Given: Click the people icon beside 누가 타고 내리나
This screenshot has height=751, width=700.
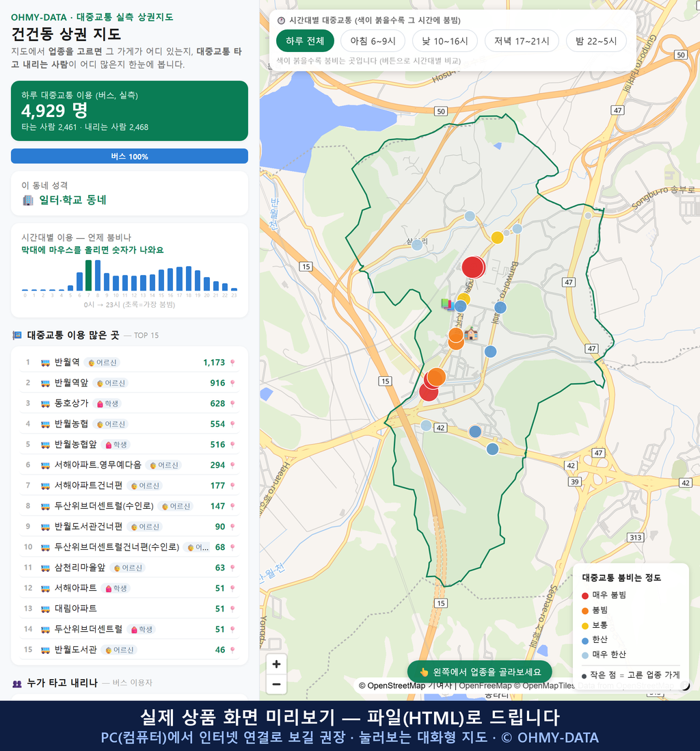Looking at the screenshot, I should click(17, 683).
